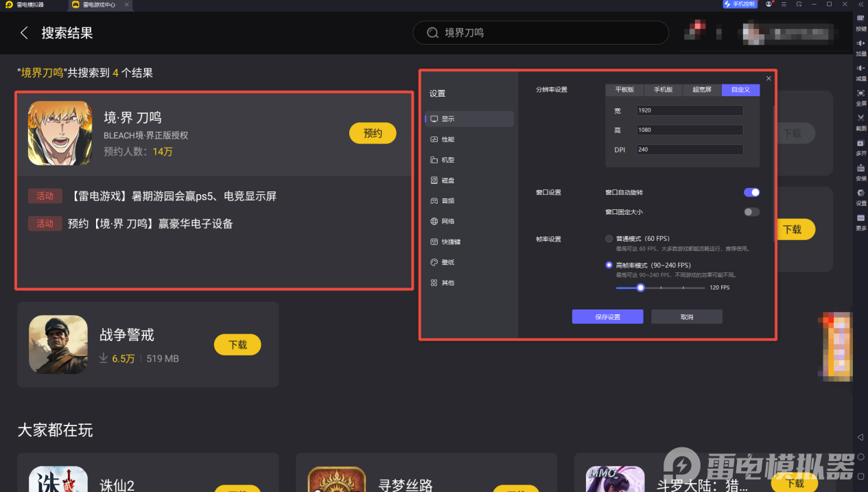Screen dimensions: 868x492
Task: Click the 预约 reserve button for 境·界 刀鸣
Action: click(x=373, y=133)
